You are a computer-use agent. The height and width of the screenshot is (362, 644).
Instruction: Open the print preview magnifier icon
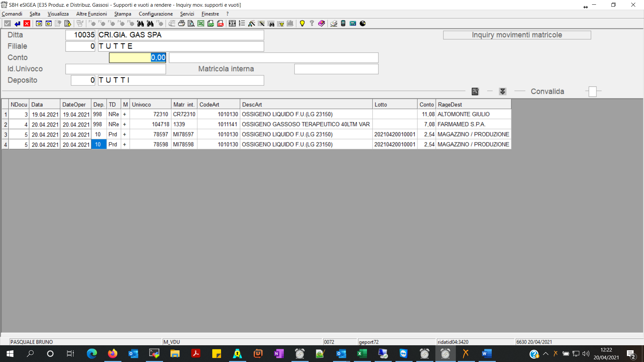pos(191,23)
